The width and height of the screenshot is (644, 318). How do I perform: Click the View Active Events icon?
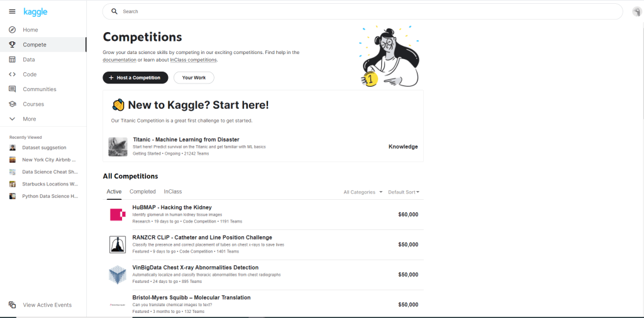coord(13,305)
